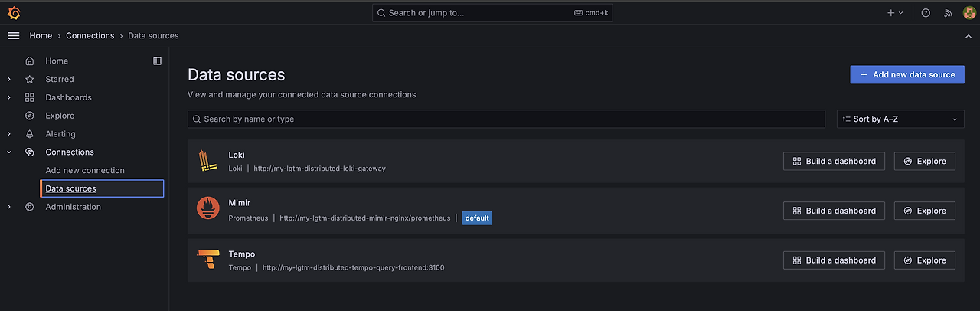Focus the Search by name or type field
Screen dimensions: 980x311
pyautogui.click(x=506, y=119)
